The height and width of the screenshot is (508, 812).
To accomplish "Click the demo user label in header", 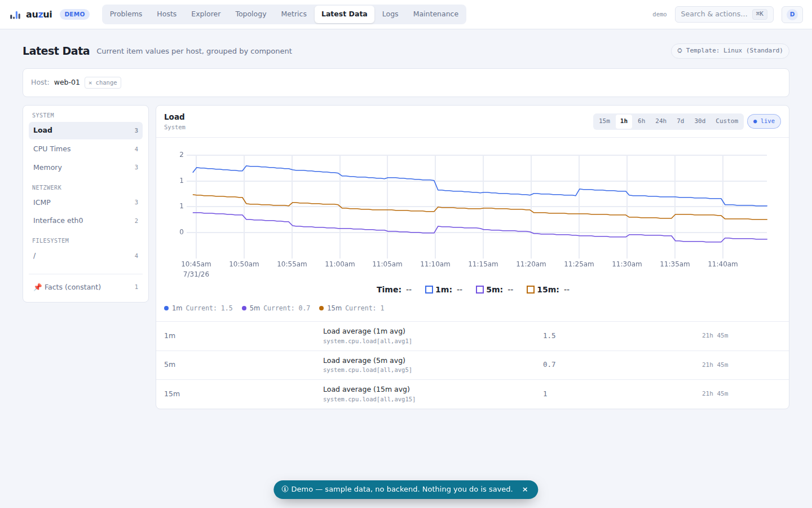I will click(x=660, y=15).
